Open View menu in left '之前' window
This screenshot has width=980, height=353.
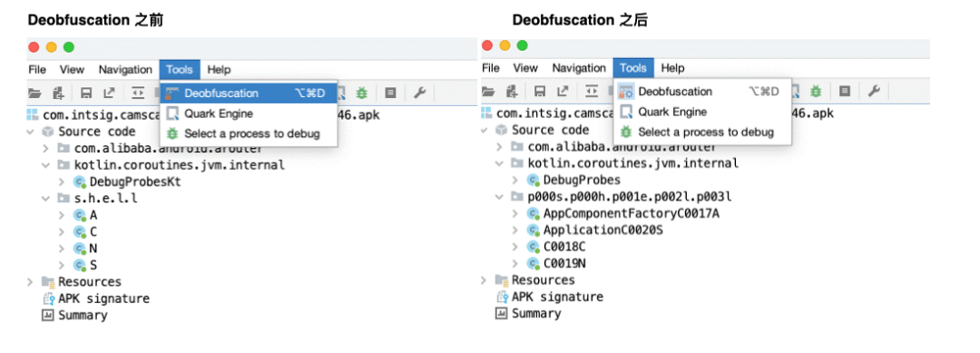[x=72, y=69]
